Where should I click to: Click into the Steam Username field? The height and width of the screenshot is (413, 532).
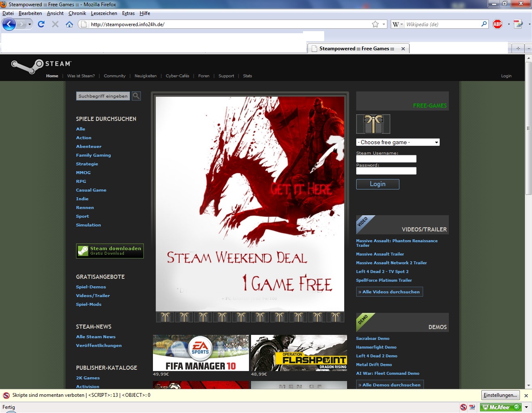point(386,159)
